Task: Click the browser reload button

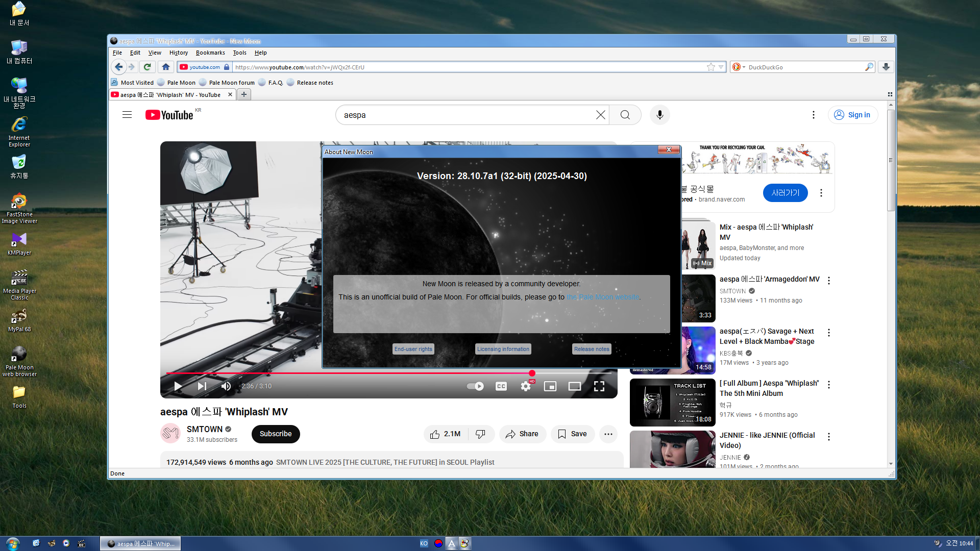Action: click(147, 67)
